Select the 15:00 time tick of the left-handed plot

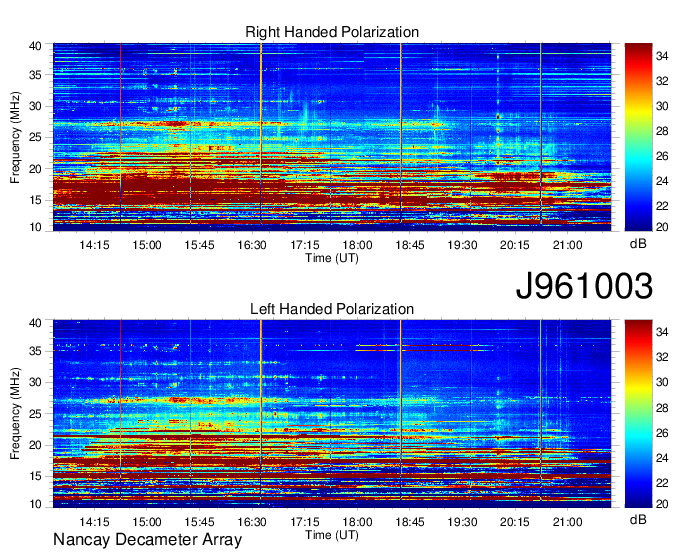point(147,521)
